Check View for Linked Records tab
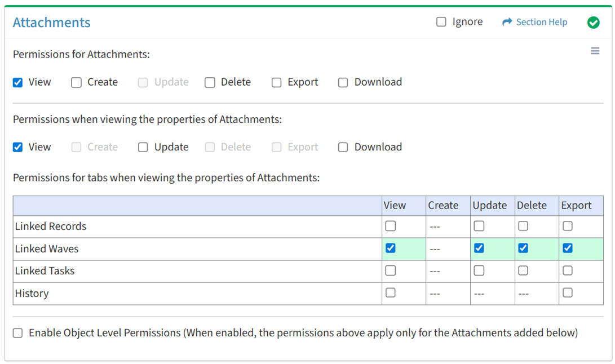This screenshot has width=615, height=364. [390, 226]
